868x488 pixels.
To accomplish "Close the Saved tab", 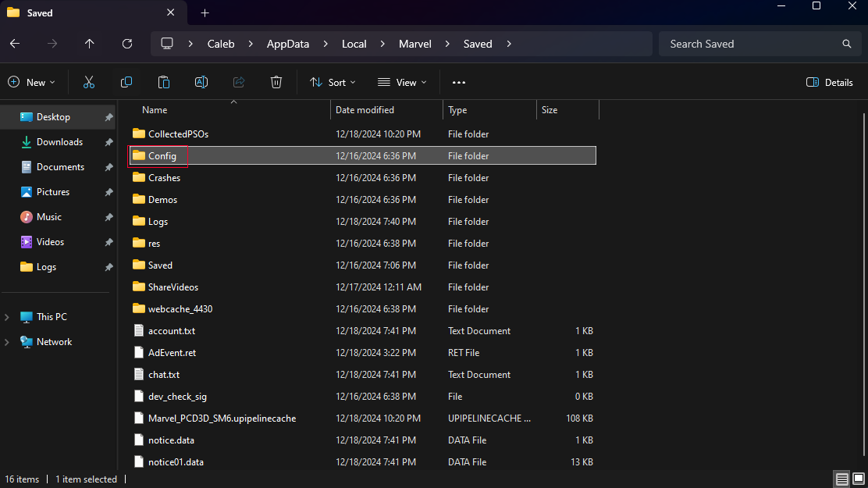I will coord(170,12).
